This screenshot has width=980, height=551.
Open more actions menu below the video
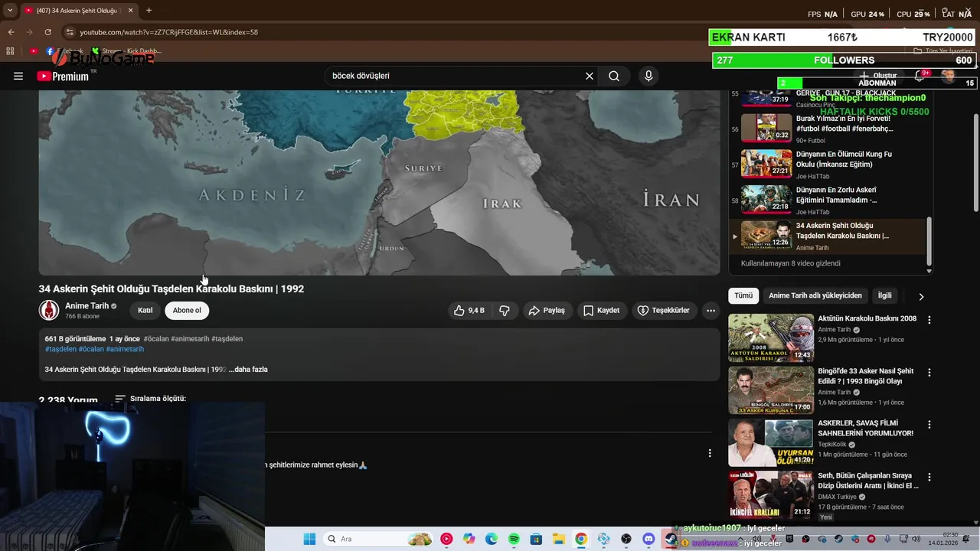[x=711, y=311]
